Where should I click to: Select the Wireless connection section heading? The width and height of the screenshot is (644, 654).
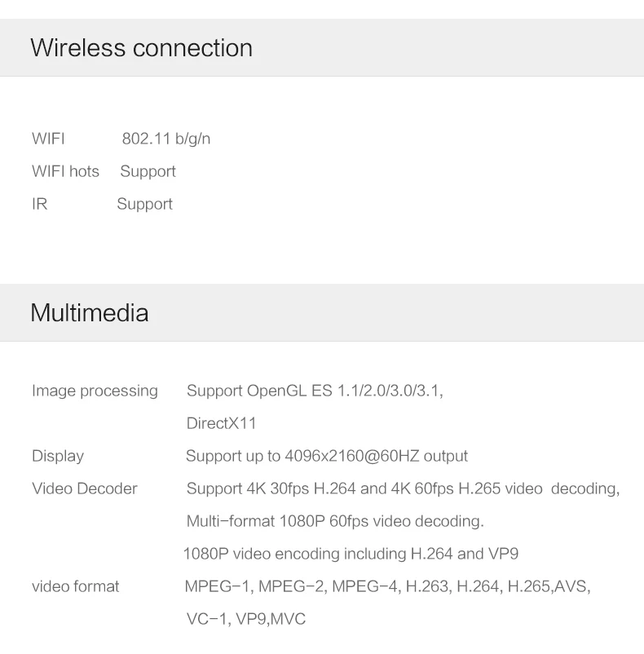click(141, 47)
